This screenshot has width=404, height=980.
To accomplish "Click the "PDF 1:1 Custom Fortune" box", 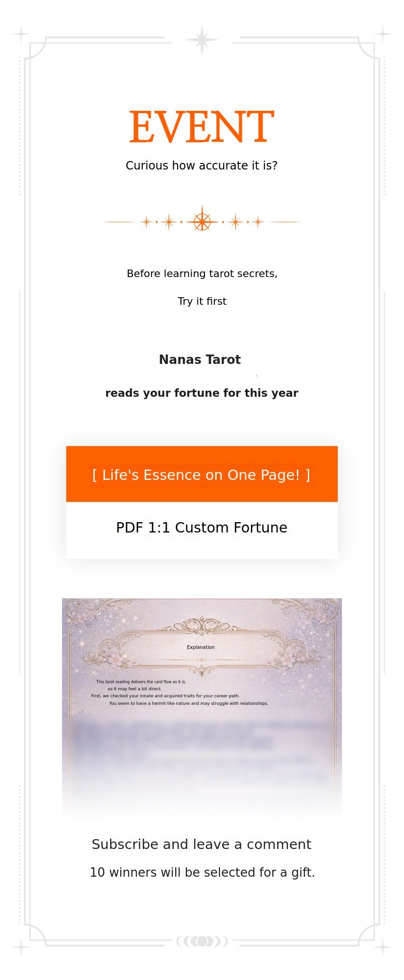I will (202, 528).
